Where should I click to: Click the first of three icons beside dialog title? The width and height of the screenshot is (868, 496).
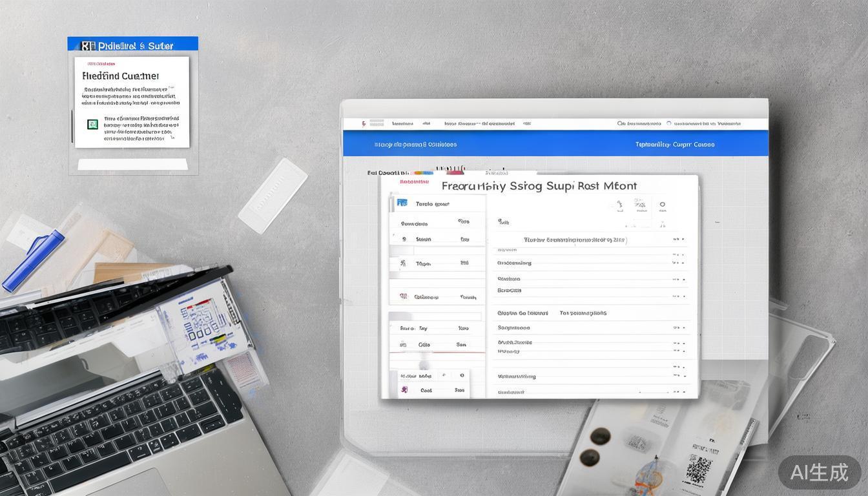pos(619,205)
